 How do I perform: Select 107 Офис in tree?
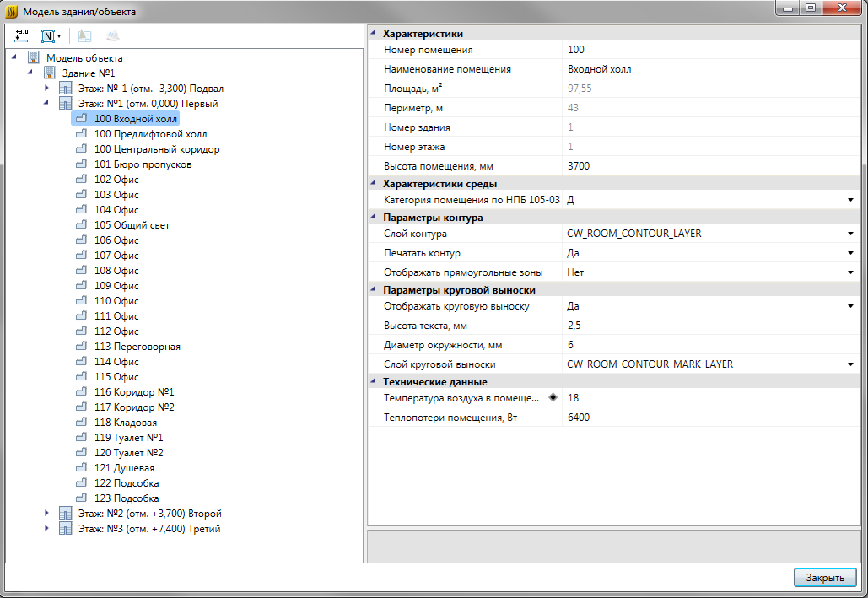coord(116,255)
